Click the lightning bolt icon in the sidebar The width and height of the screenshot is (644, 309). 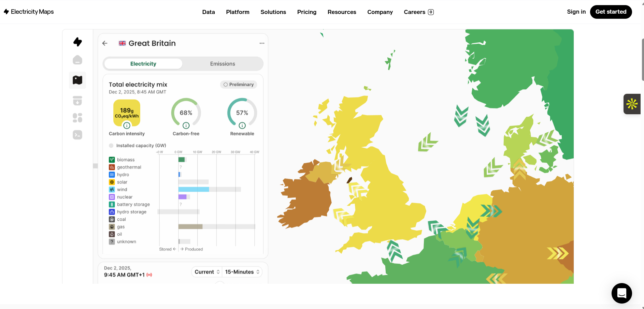click(x=77, y=42)
